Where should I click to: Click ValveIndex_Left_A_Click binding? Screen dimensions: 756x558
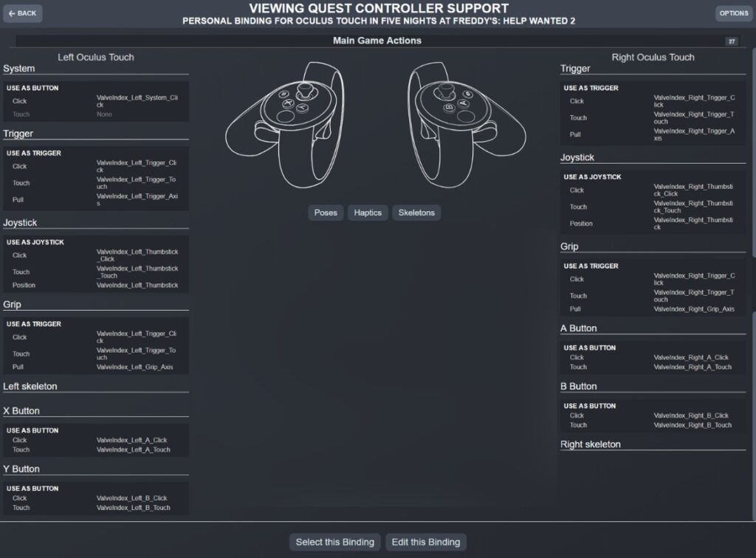coord(131,441)
